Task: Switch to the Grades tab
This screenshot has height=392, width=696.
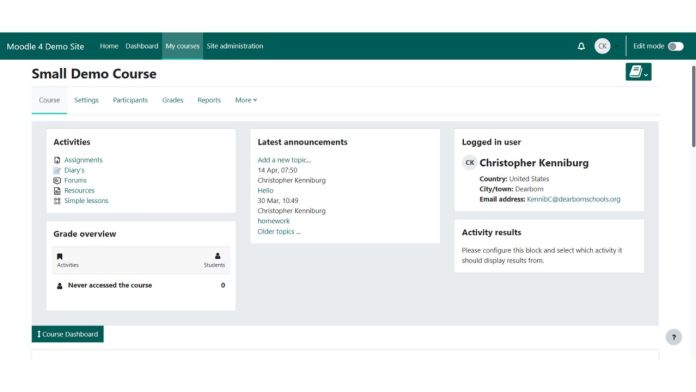Action: [x=173, y=100]
